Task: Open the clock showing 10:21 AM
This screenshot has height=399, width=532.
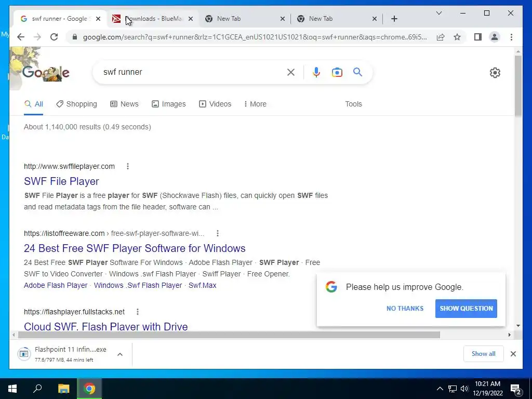Action: [488, 389]
